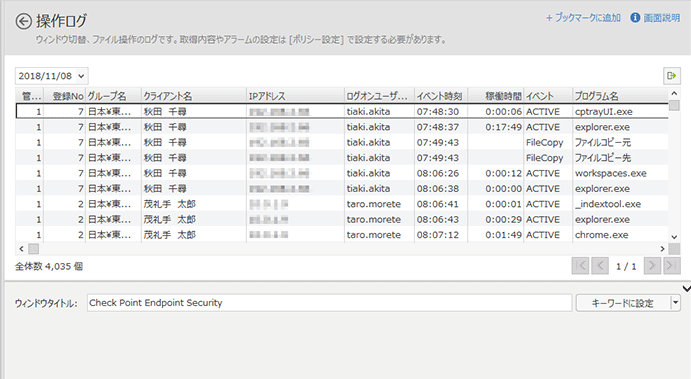This screenshot has height=379, width=691.
Task: Select the cptrayUI.exe cell
Action: (620, 111)
